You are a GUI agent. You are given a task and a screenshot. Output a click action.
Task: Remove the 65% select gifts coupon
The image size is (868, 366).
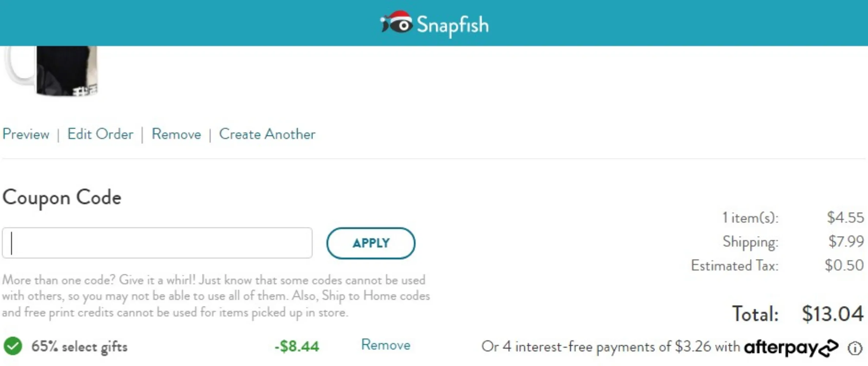[386, 345]
